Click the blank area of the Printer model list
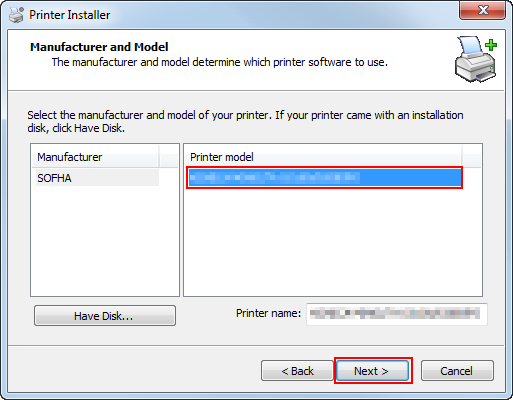This screenshot has width=513, height=400. coord(333,242)
